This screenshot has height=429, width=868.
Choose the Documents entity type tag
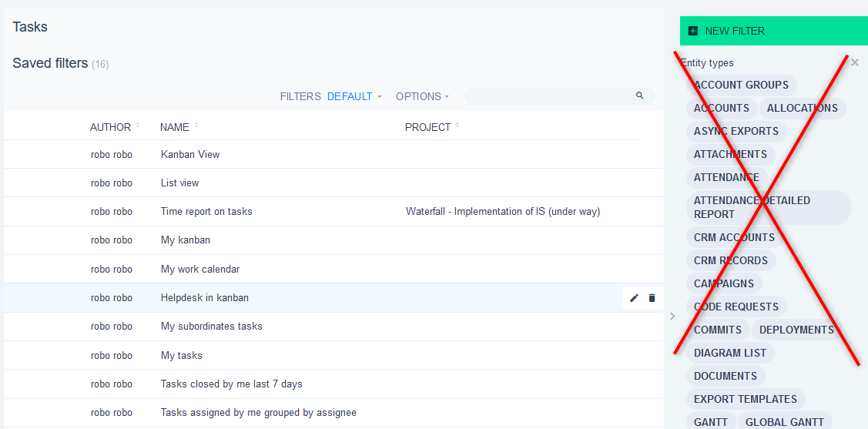click(x=725, y=376)
